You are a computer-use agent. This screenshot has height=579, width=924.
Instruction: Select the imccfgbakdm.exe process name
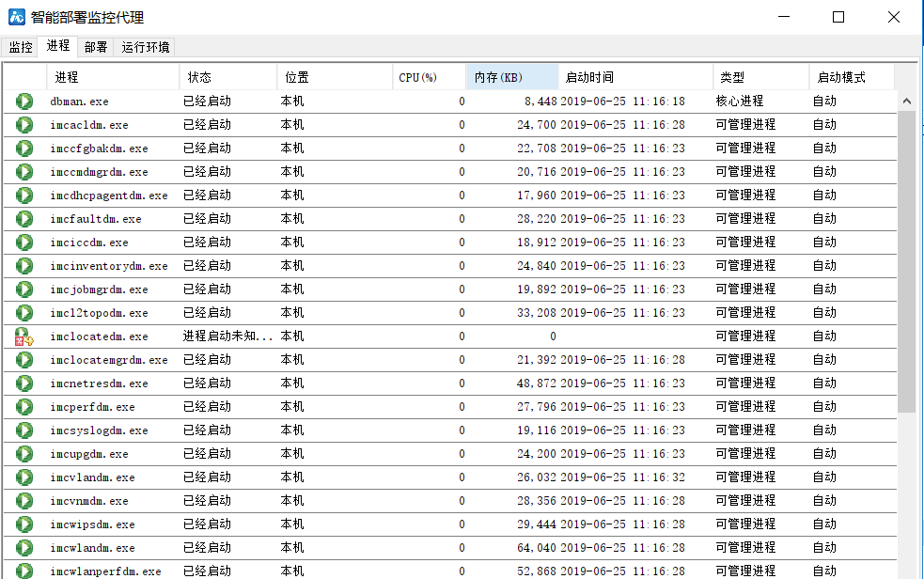coord(99,149)
